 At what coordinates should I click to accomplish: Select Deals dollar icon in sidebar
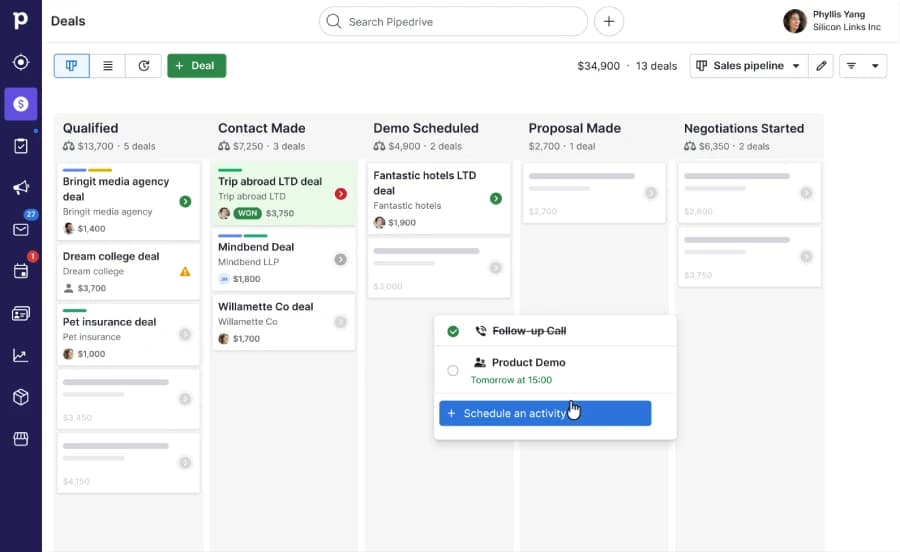(x=21, y=104)
